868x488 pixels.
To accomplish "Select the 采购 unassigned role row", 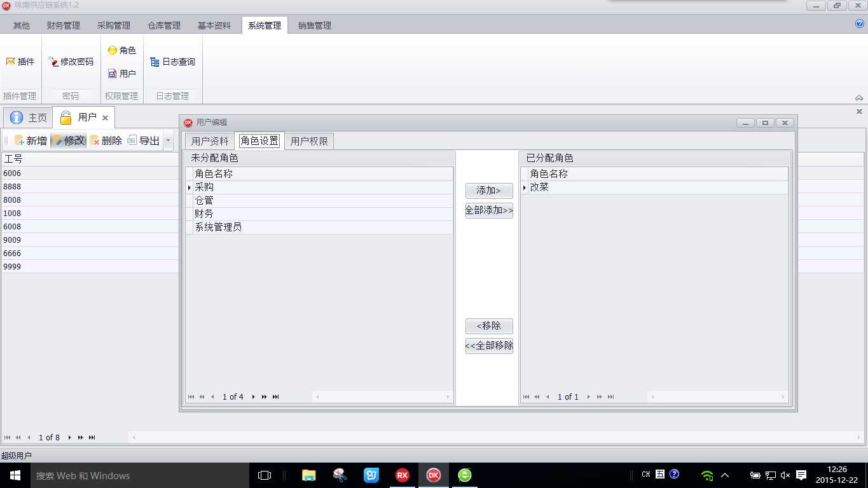I will pos(319,187).
